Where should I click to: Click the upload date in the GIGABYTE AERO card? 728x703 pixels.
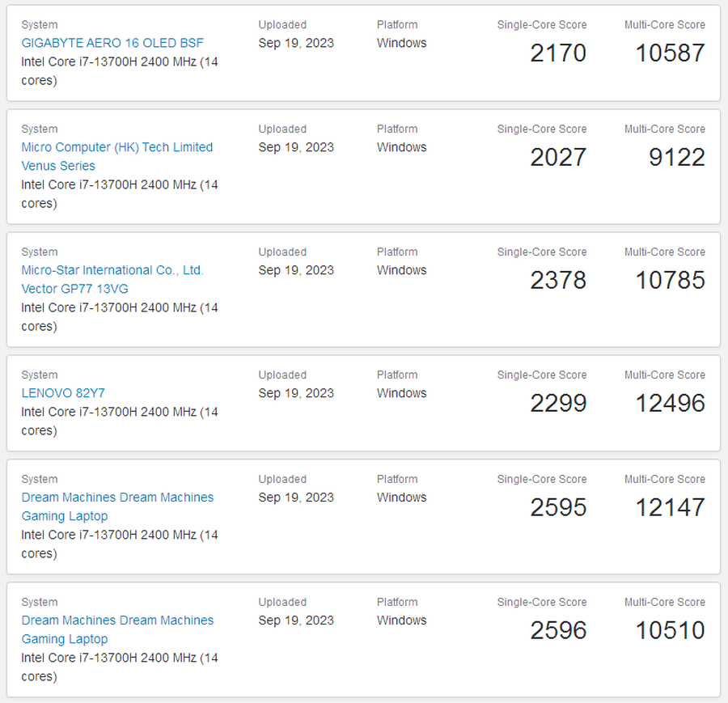click(296, 43)
